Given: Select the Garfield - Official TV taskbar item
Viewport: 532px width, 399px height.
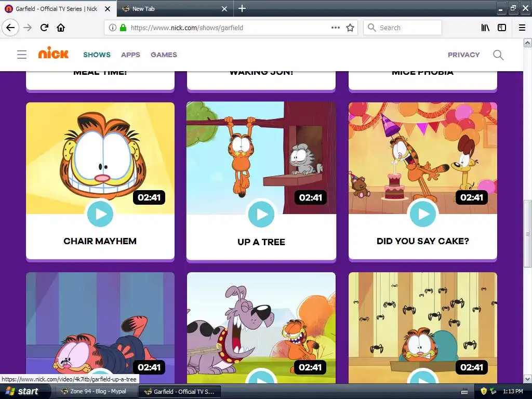Looking at the screenshot, I should pyautogui.click(x=180, y=392).
